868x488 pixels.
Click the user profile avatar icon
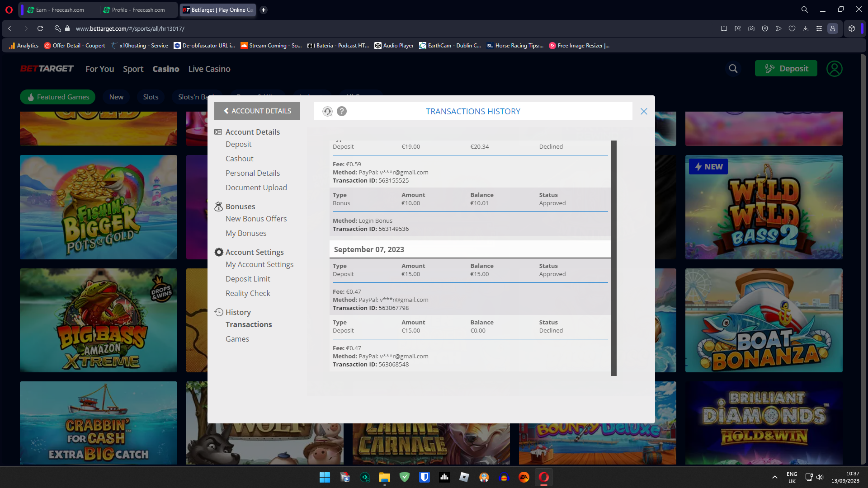click(834, 69)
